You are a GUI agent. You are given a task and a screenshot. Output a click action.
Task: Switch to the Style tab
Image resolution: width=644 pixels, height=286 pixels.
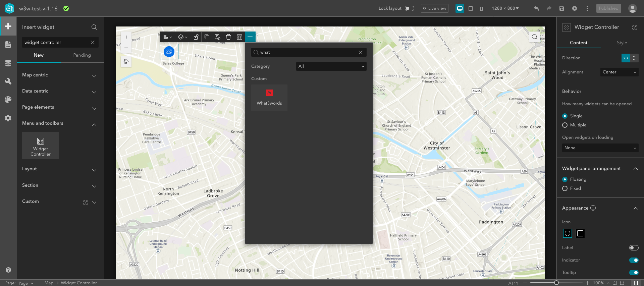(622, 43)
